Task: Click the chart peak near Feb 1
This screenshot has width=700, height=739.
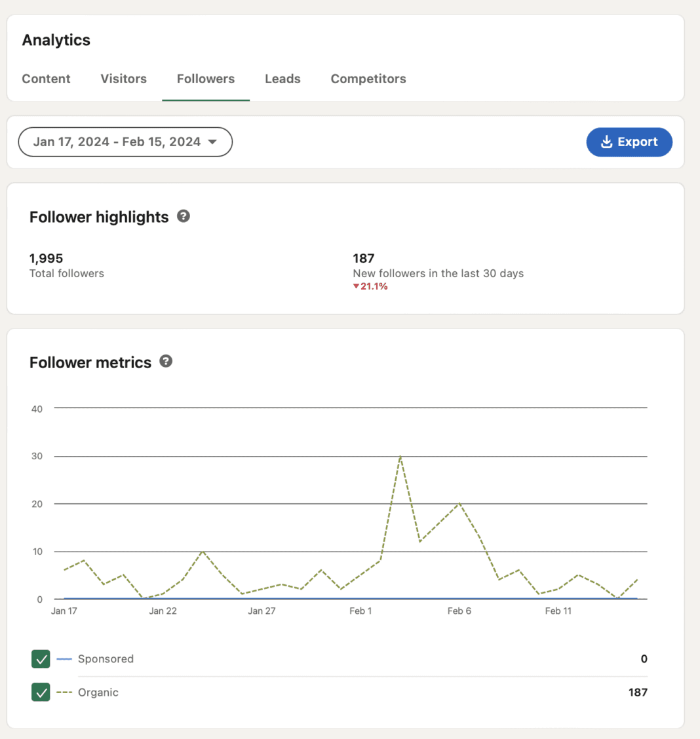Action: 401,456
